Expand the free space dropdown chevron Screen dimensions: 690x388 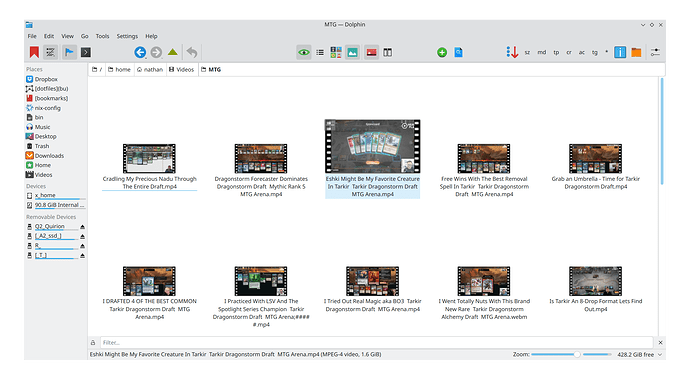coord(660,355)
